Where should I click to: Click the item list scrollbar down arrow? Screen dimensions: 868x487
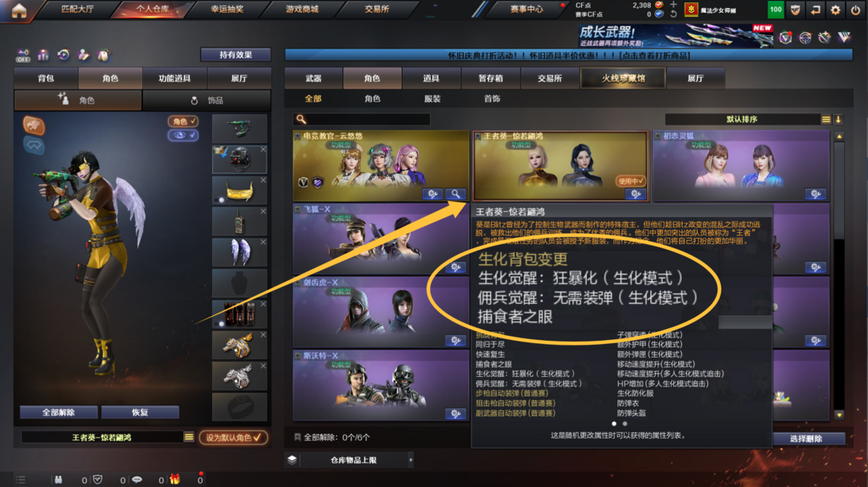tap(839, 415)
